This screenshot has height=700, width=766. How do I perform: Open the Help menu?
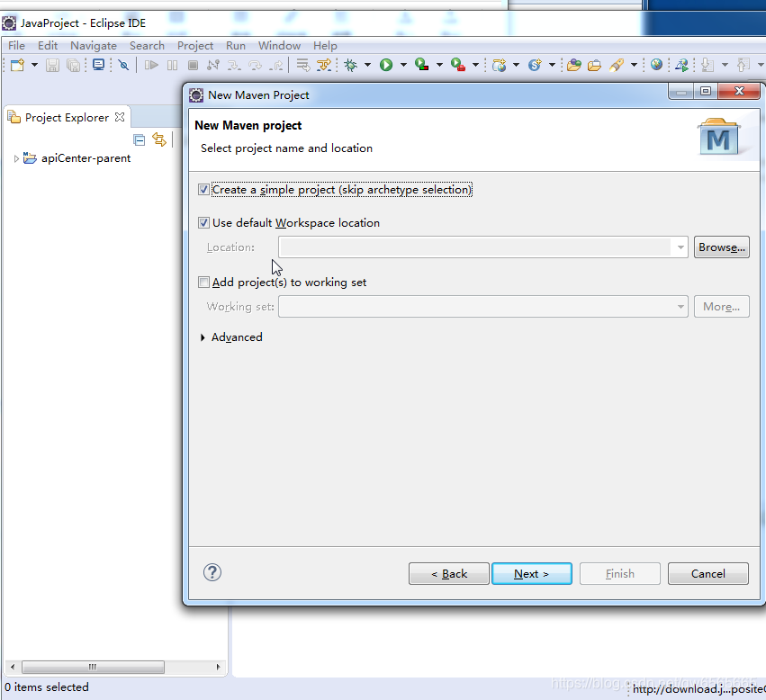tap(325, 45)
